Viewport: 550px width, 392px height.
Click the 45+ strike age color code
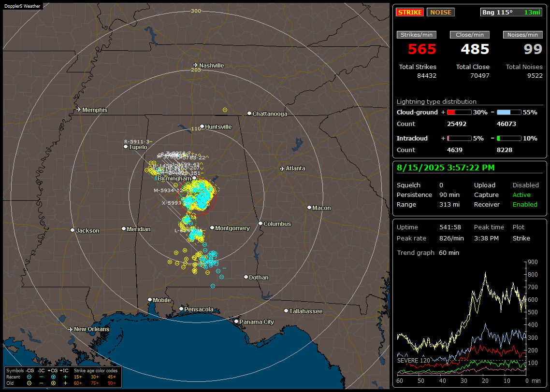(112, 377)
